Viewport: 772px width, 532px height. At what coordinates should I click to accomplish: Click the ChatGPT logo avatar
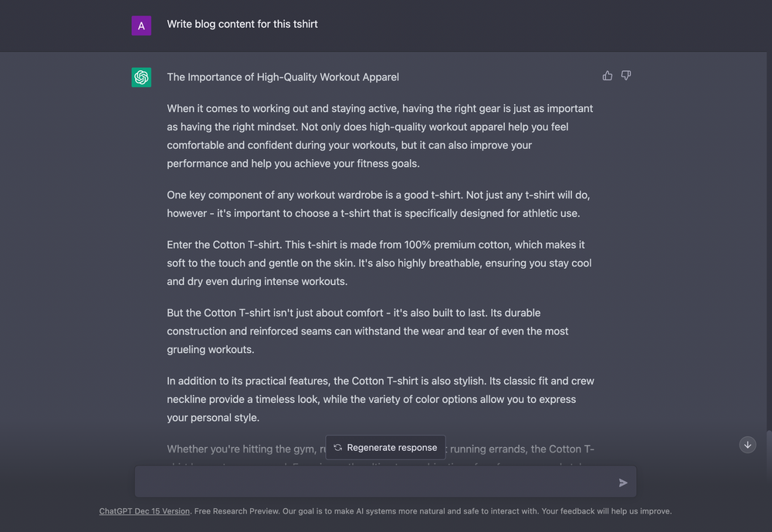tap(141, 77)
